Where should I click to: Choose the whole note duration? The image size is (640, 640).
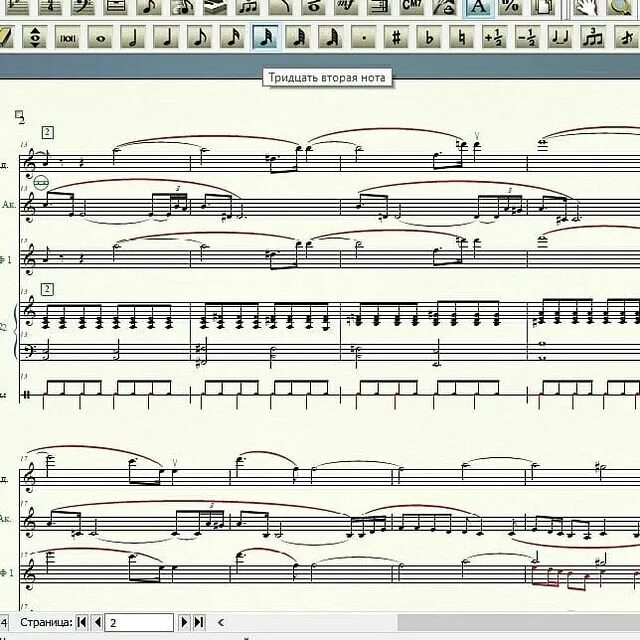pos(101,38)
